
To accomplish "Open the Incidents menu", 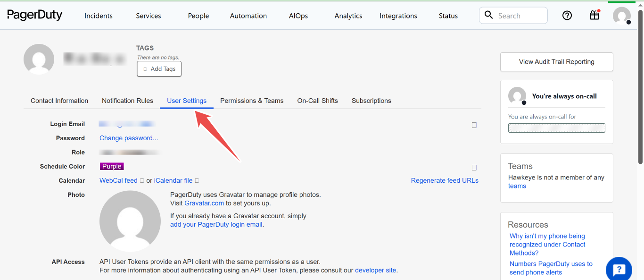I will 98,16.
